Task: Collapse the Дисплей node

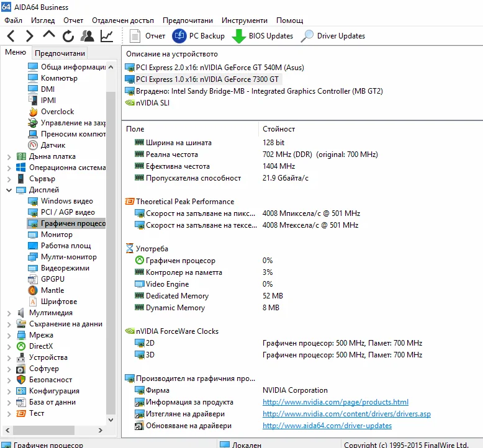Action: coord(9,190)
